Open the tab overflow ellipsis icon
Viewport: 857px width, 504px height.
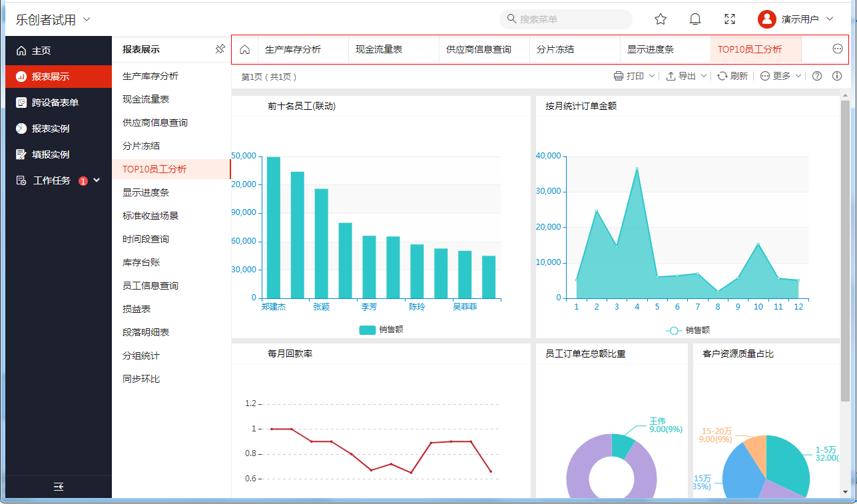pos(838,49)
